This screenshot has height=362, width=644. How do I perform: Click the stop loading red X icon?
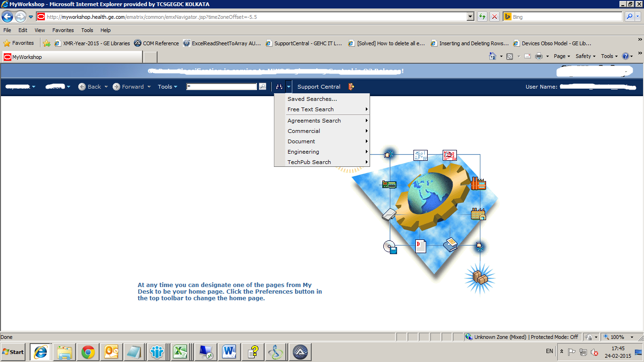point(495,17)
